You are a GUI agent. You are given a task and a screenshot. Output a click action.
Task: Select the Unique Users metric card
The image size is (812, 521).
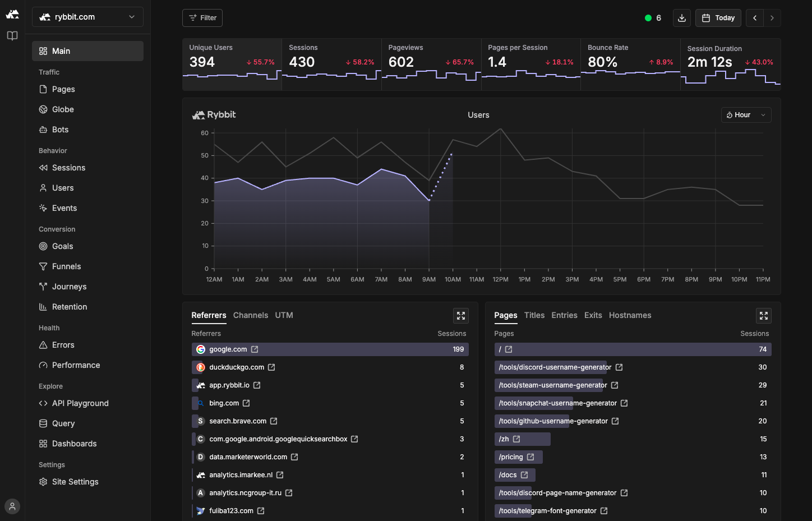tap(232, 64)
